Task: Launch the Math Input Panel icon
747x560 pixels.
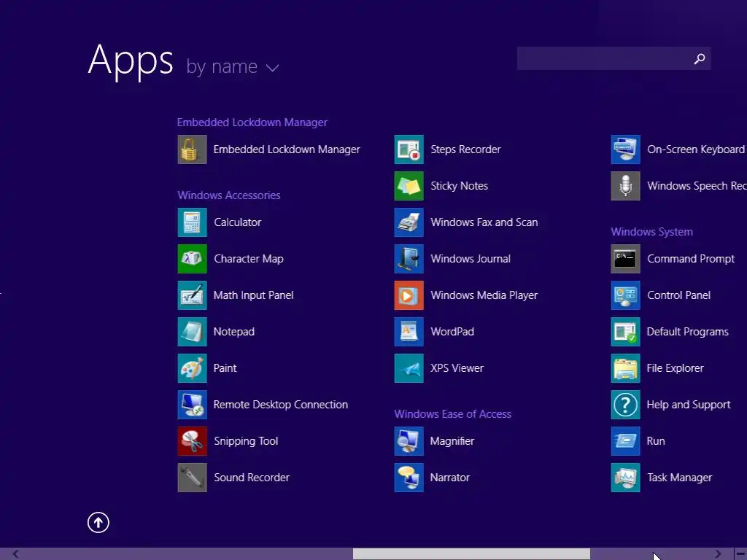Action: [x=192, y=295]
